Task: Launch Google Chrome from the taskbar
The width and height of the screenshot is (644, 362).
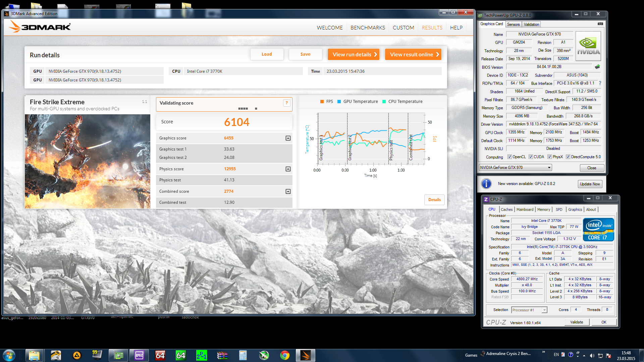Action: tap(285, 355)
